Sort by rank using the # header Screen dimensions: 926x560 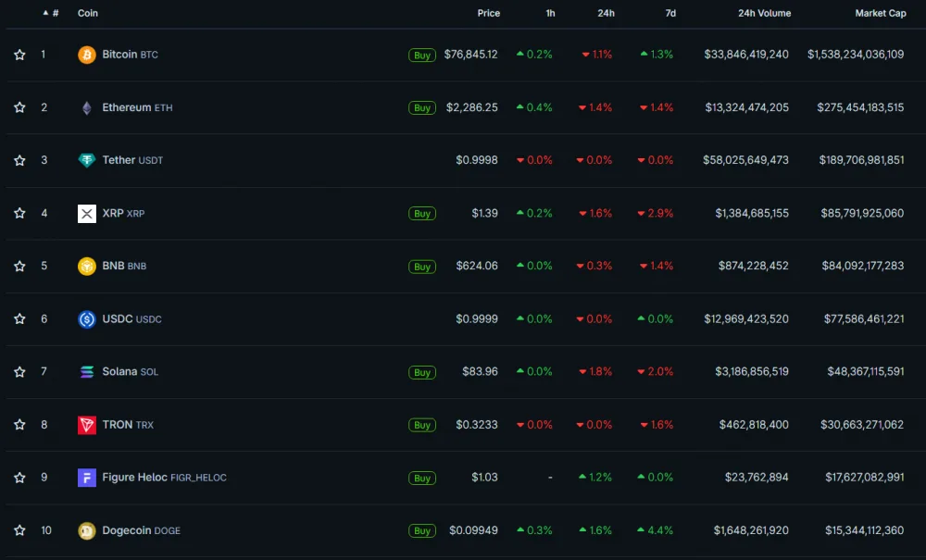(51, 13)
